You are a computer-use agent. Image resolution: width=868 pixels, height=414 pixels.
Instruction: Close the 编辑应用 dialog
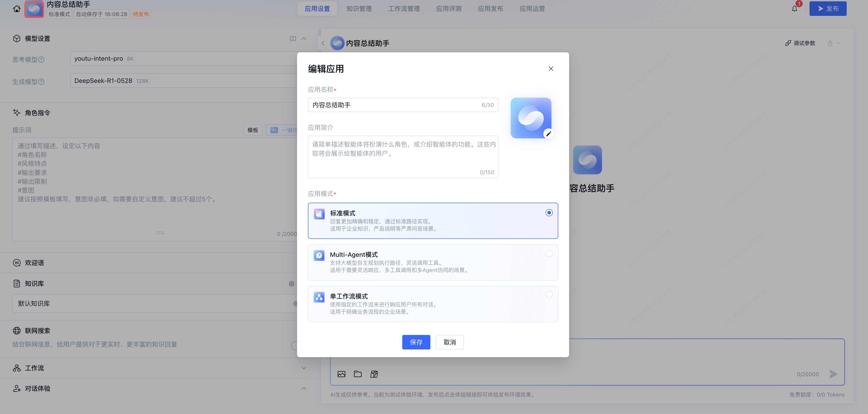(x=551, y=69)
